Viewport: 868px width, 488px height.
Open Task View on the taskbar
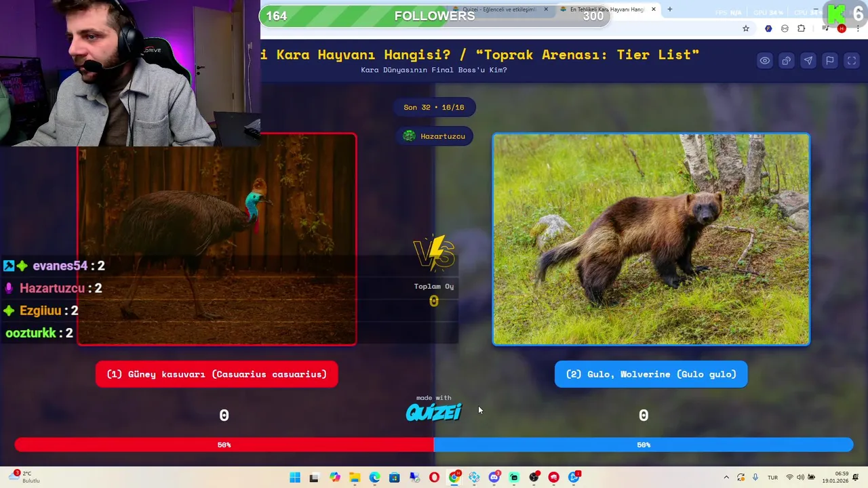pyautogui.click(x=314, y=477)
